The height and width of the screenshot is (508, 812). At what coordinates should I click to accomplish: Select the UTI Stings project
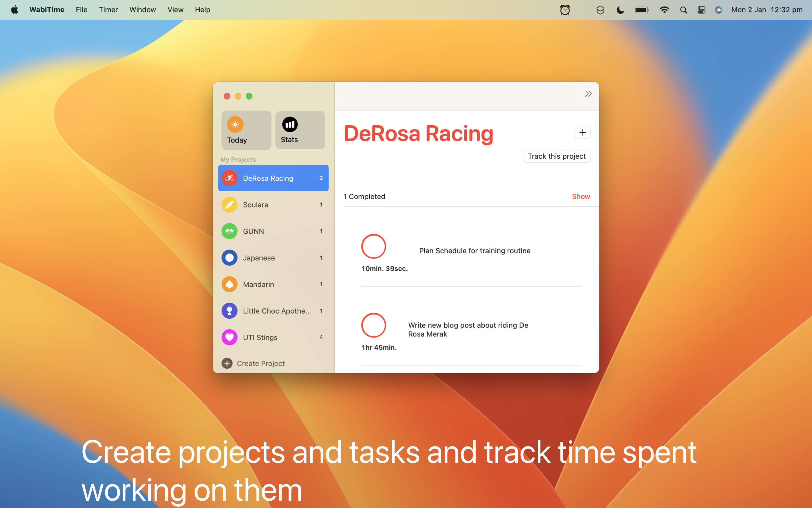pyautogui.click(x=273, y=337)
